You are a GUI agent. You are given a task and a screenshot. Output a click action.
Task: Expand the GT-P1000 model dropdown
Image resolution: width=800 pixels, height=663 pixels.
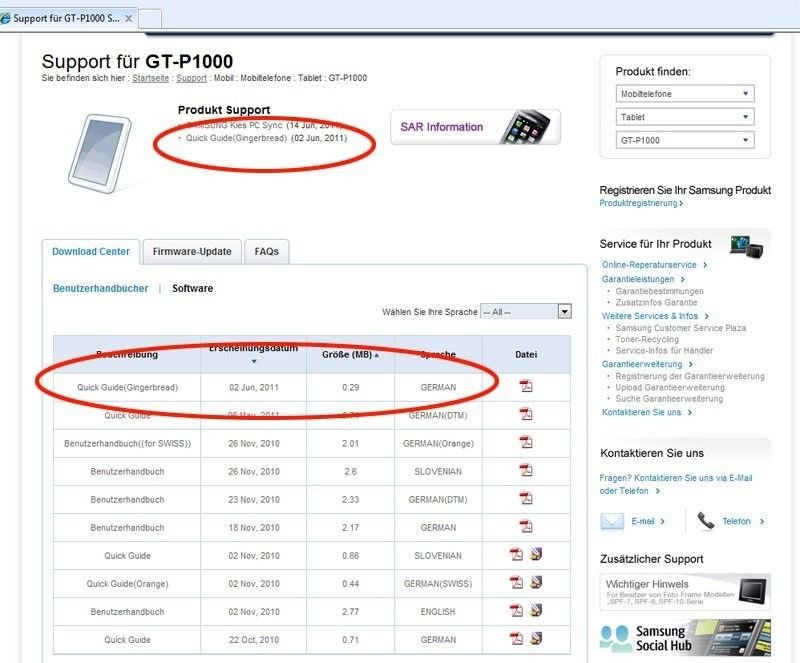click(685, 140)
